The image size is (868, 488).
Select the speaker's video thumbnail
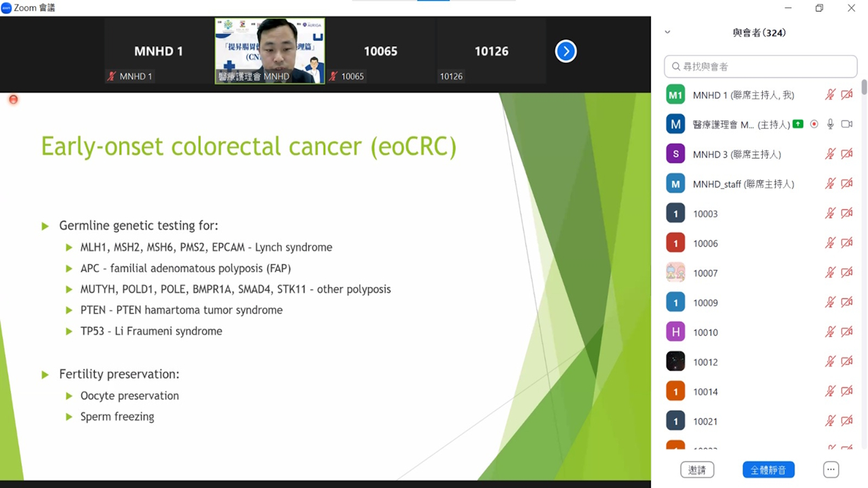270,51
